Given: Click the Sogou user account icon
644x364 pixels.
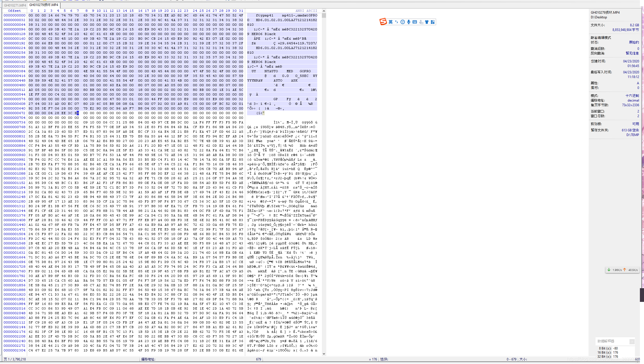Looking at the screenshot, I should (421, 22).
